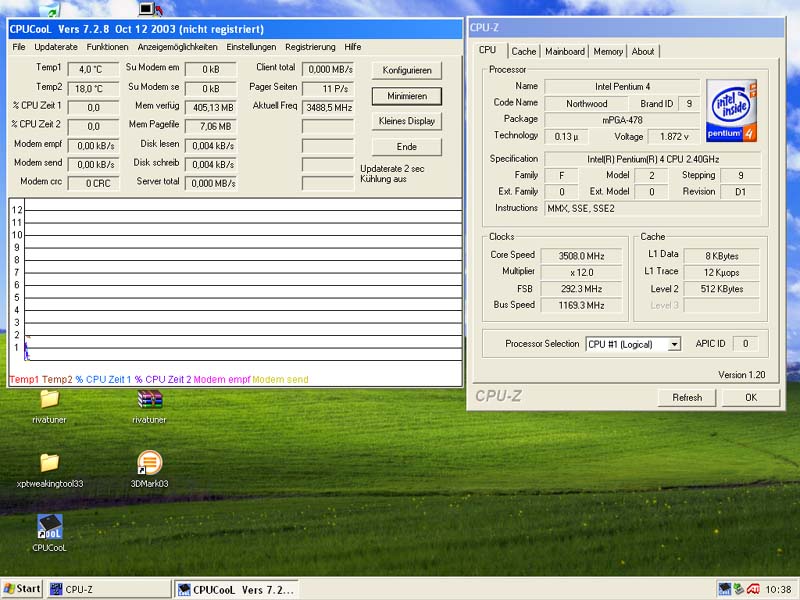The height and width of the screenshot is (600, 800).
Task: Open the Anzeigemöglichkeiten menu
Action: (177, 47)
